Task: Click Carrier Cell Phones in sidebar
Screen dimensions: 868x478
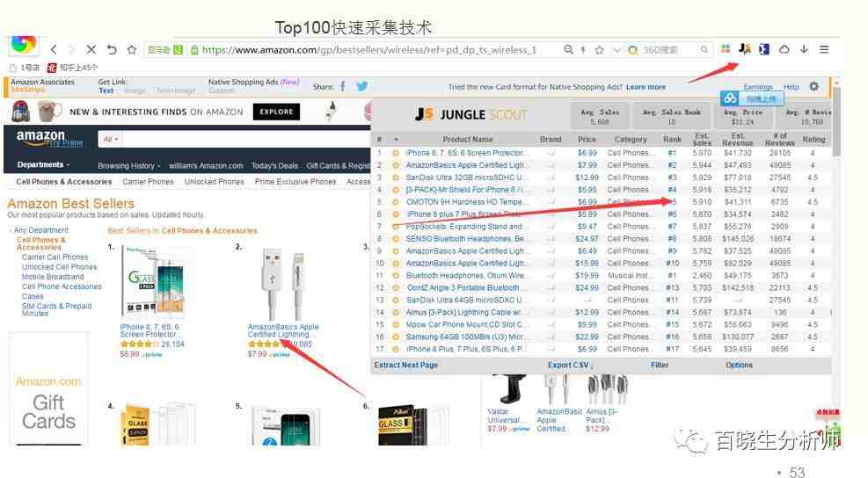Action: pos(55,257)
